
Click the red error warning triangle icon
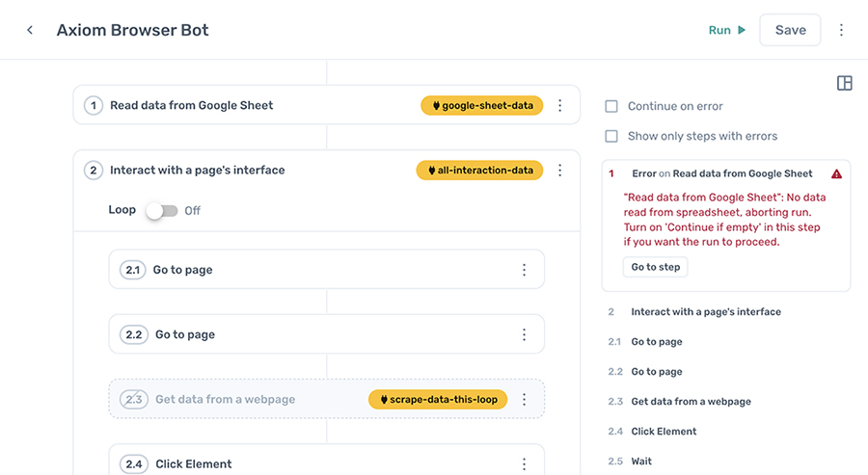tap(835, 174)
